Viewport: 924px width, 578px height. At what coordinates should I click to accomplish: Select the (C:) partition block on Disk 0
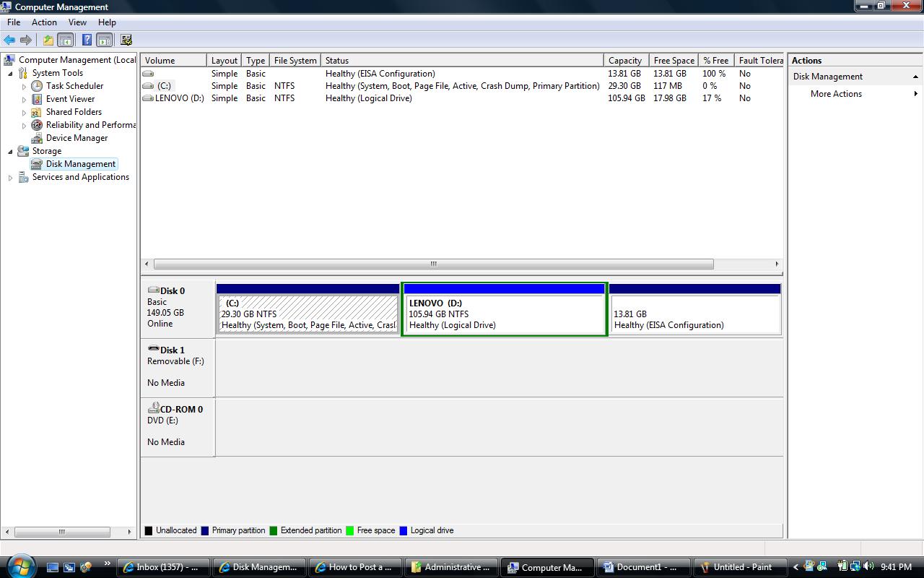point(308,314)
